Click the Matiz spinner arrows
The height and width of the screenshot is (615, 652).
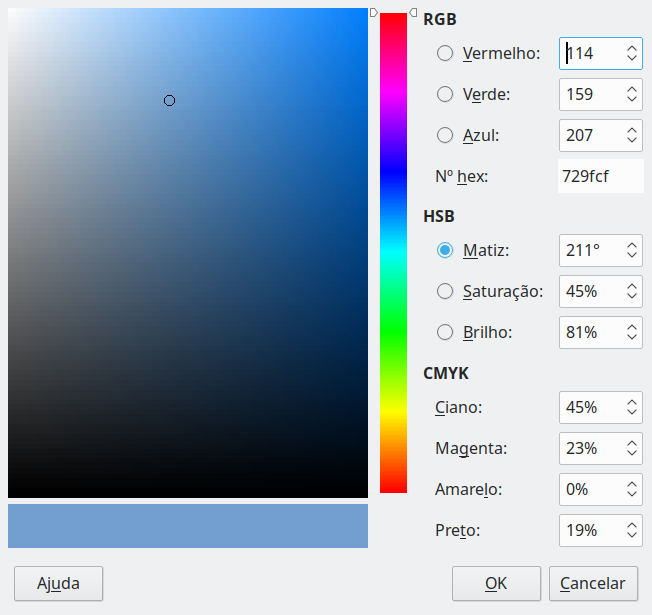pos(632,250)
